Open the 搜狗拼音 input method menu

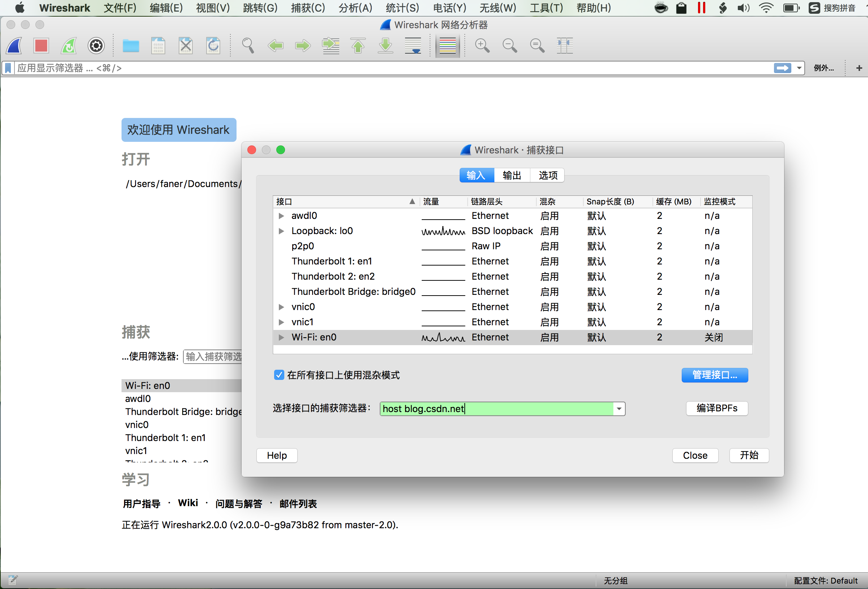click(x=832, y=8)
